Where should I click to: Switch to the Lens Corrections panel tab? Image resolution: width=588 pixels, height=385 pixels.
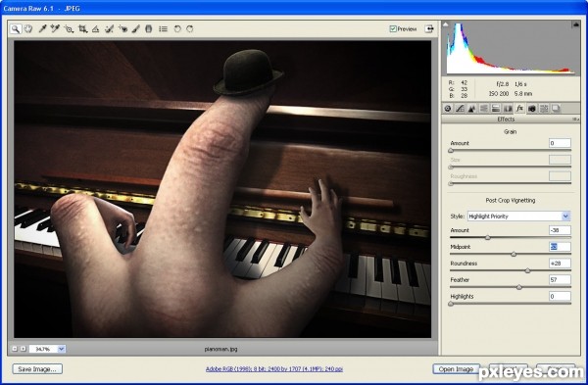point(508,109)
